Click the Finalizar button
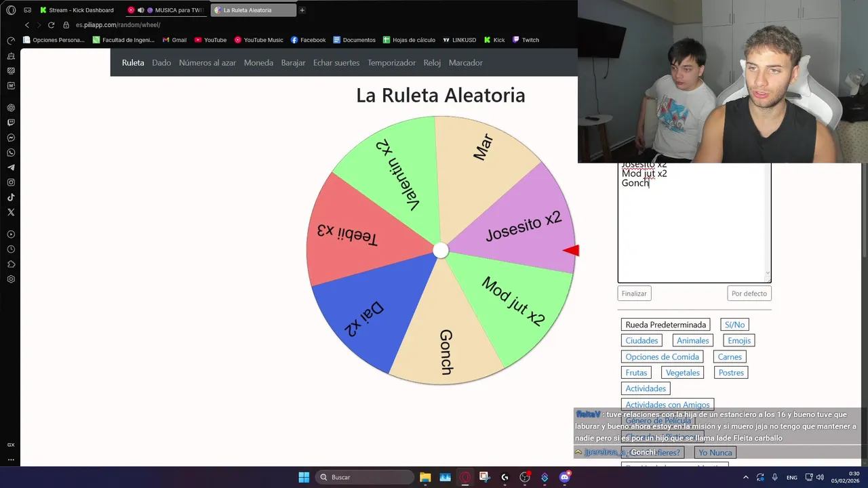The image size is (868, 488). click(x=635, y=293)
